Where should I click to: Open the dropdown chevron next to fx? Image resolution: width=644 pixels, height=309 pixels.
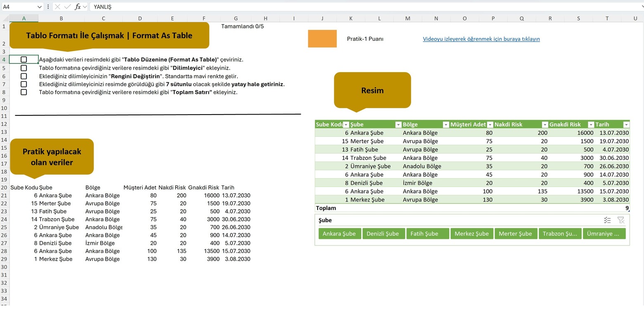point(85,7)
